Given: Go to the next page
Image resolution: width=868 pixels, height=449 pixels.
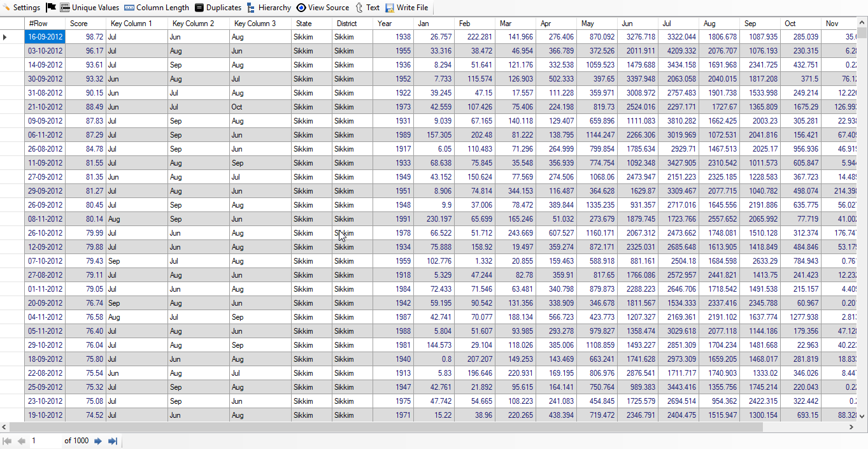Looking at the screenshot, I should tap(98, 441).
